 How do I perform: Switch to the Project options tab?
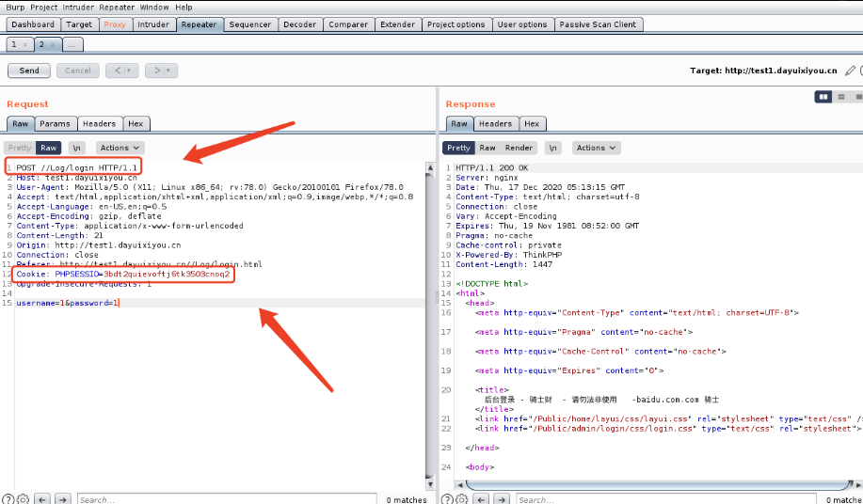click(455, 24)
